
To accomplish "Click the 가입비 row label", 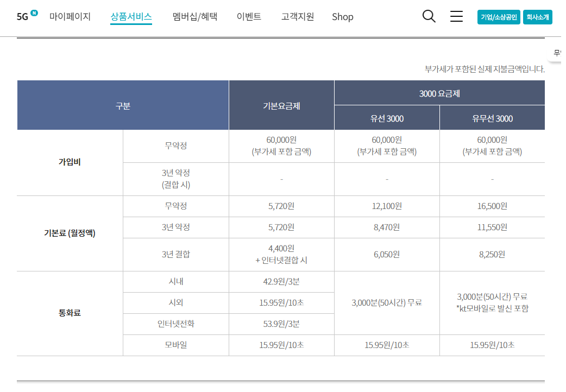I will (70, 162).
